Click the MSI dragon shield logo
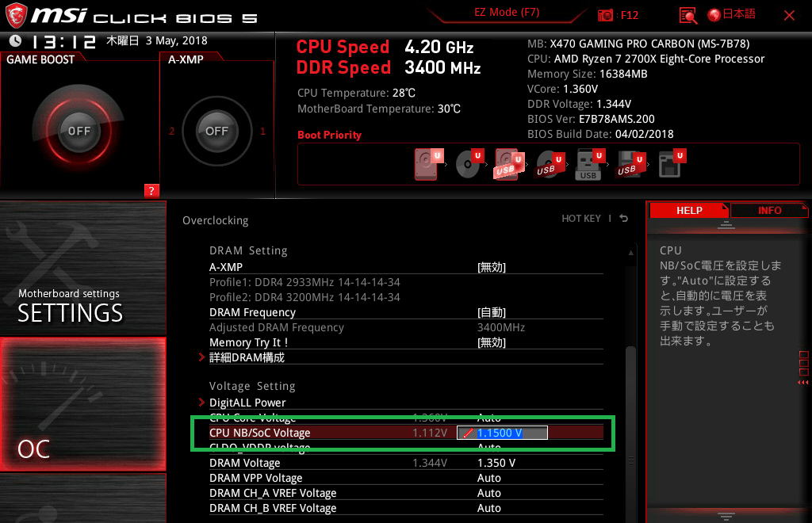The height and width of the screenshot is (523, 812). point(16,15)
